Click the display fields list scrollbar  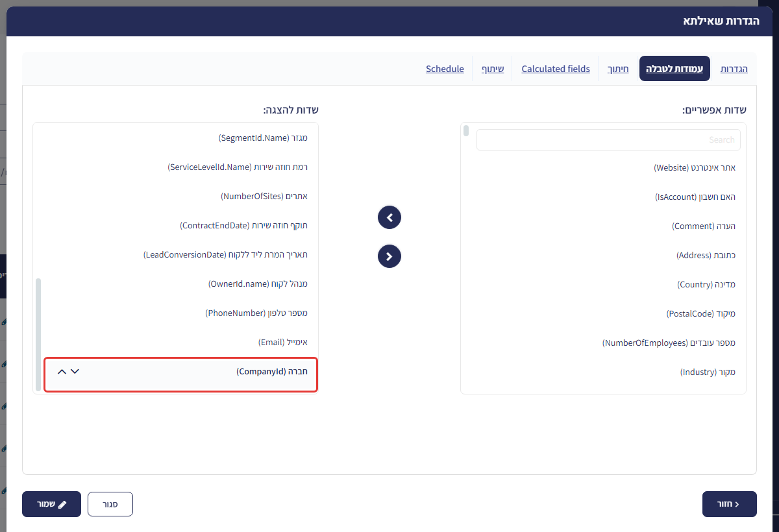38,334
